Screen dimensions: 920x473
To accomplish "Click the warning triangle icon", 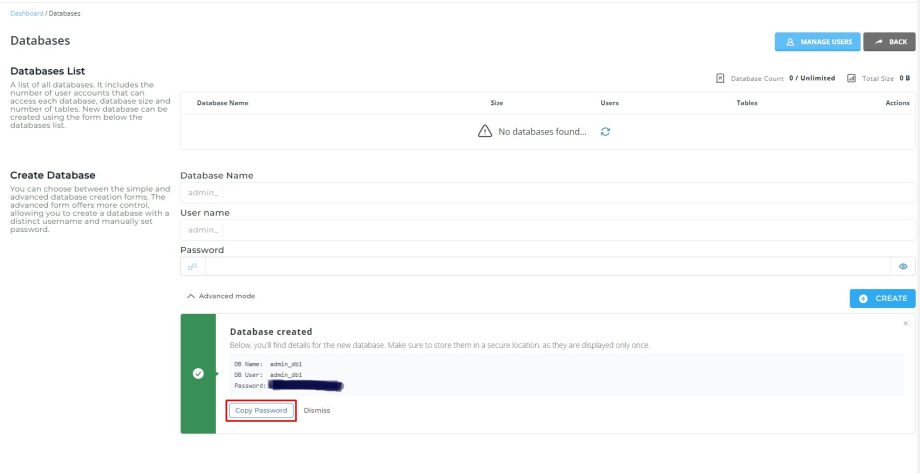I will [485, 131].
